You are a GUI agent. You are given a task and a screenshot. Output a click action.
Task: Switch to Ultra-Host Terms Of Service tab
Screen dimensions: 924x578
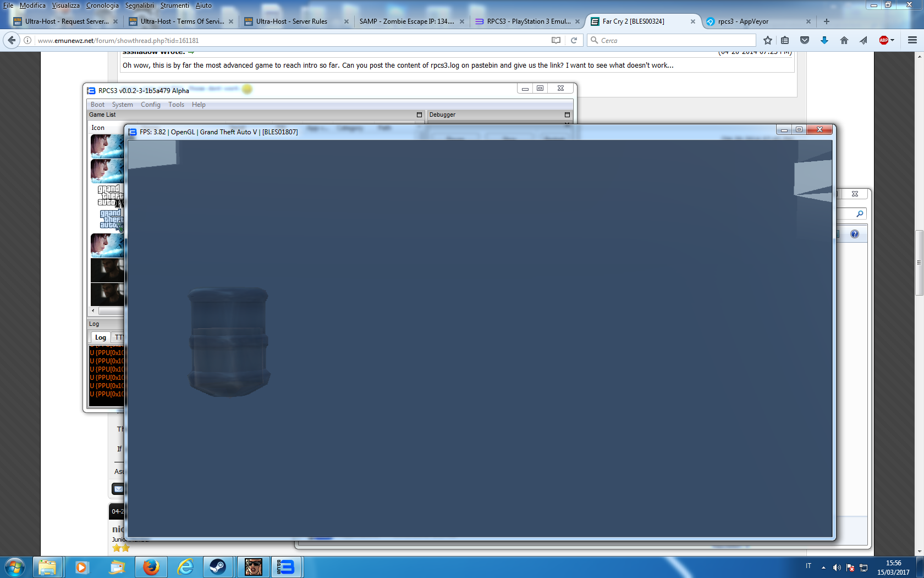181,21
